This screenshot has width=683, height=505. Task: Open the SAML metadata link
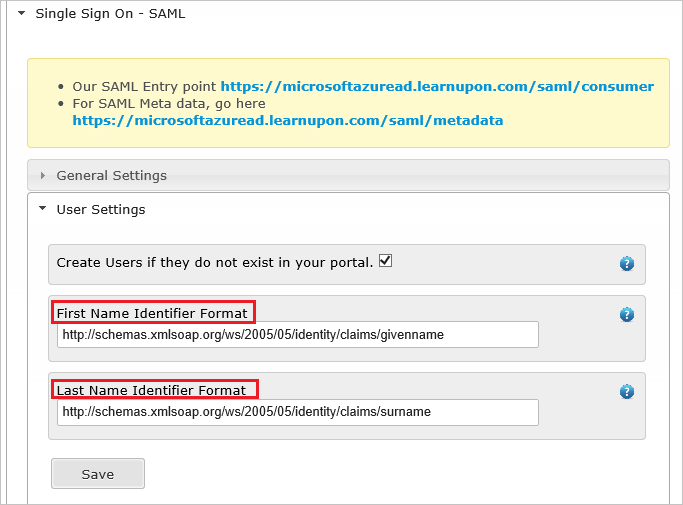point(287,120)
